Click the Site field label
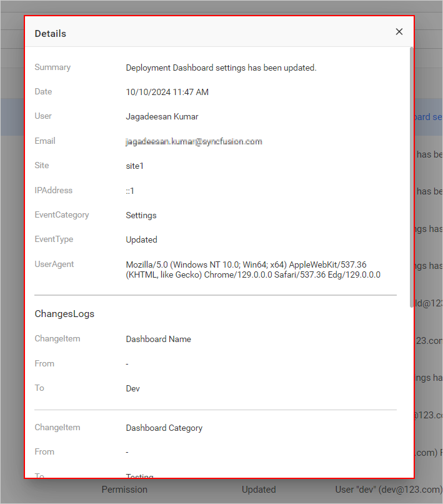The width and height of the screenshot is (443, 504). click(42, 165)
